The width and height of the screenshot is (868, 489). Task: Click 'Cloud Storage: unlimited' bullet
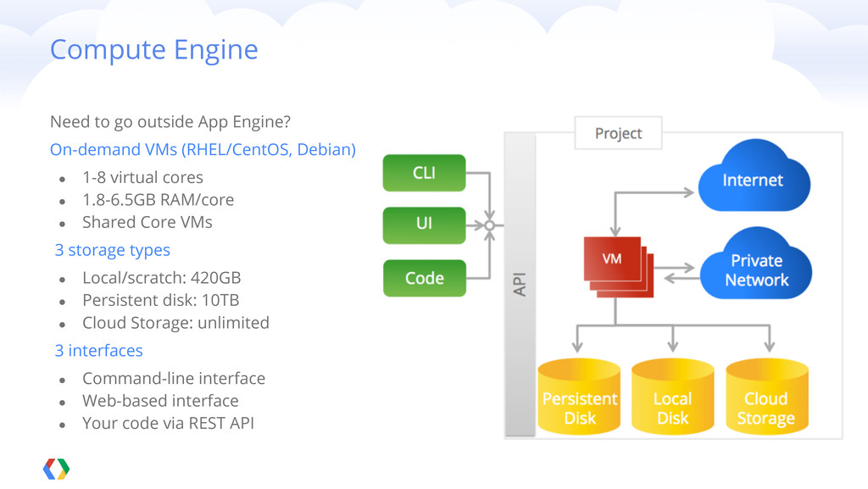pyautogui.click(x=175, y=323)
